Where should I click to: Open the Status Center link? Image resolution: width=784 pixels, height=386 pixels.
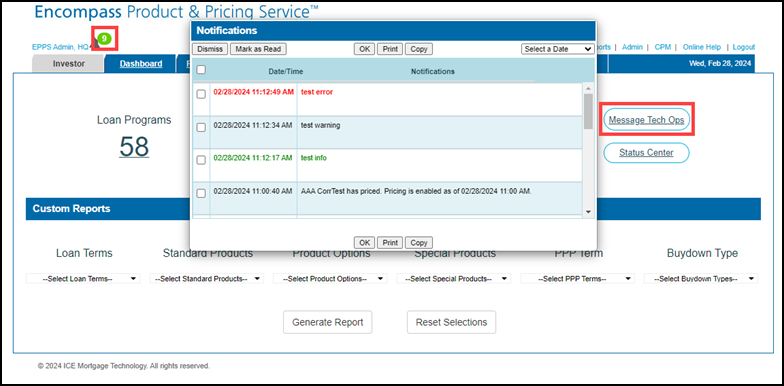point(646,152)
